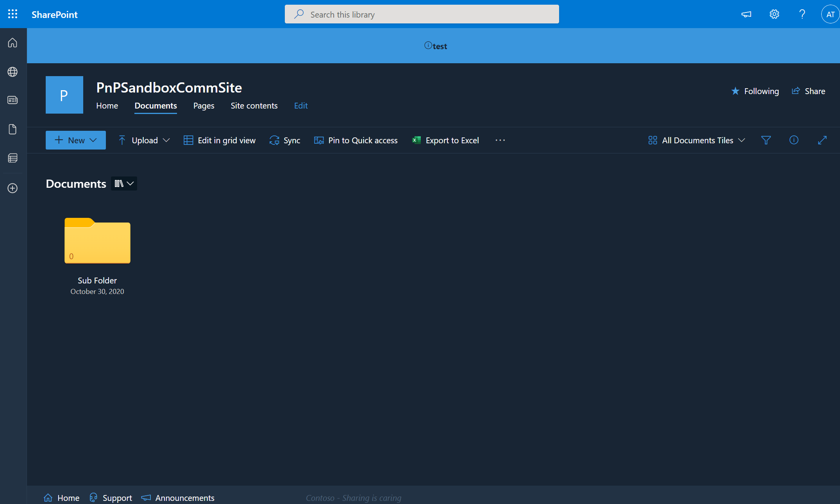
Task: Switch to the Pages navigation tab
Action: point(204,106)
